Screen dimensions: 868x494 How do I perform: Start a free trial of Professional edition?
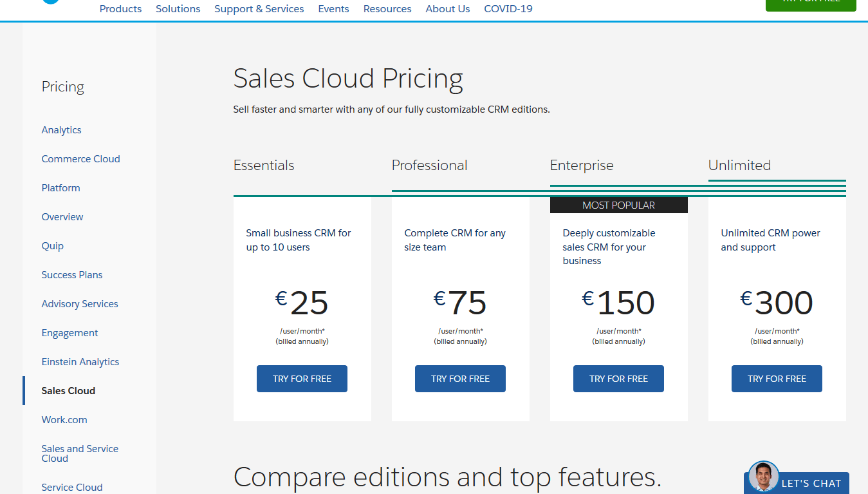pos(460,379)
